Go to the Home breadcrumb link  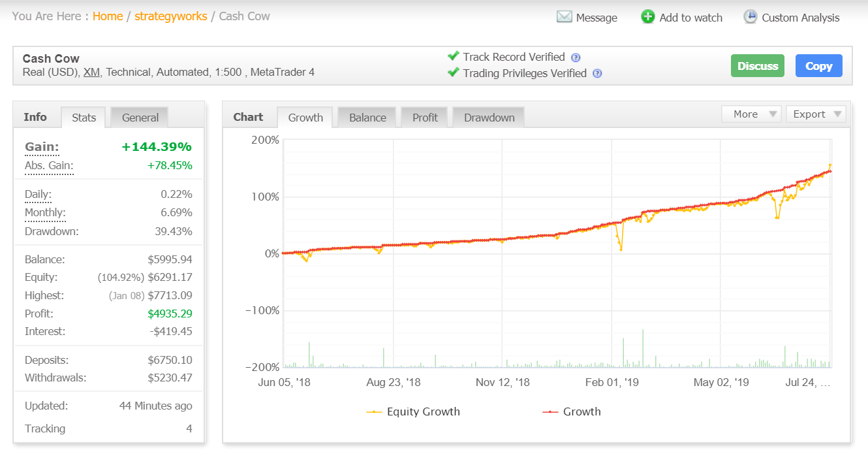tap(107, 16)
